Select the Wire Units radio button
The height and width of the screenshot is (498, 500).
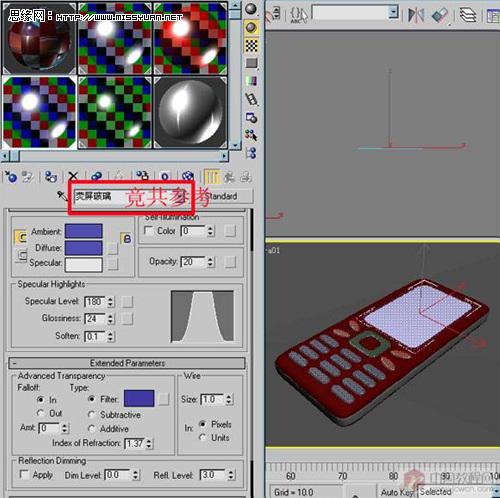click(x=202, y=437)
